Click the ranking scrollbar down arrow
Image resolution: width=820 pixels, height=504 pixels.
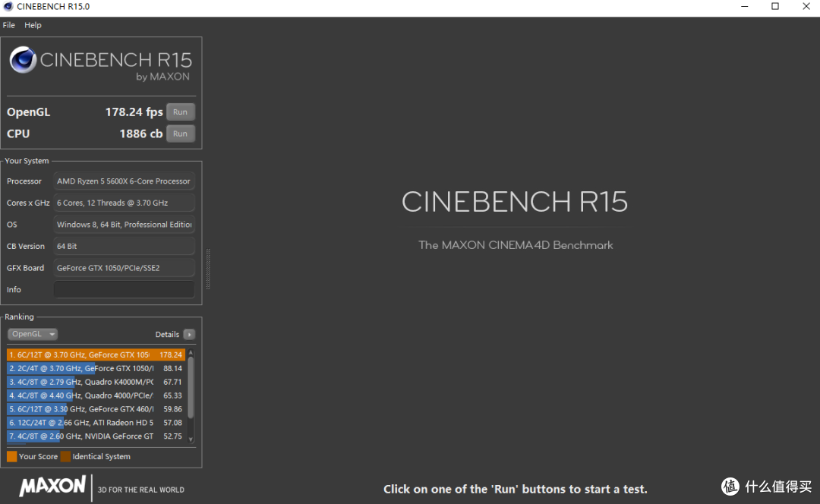(x=191, y=439)
